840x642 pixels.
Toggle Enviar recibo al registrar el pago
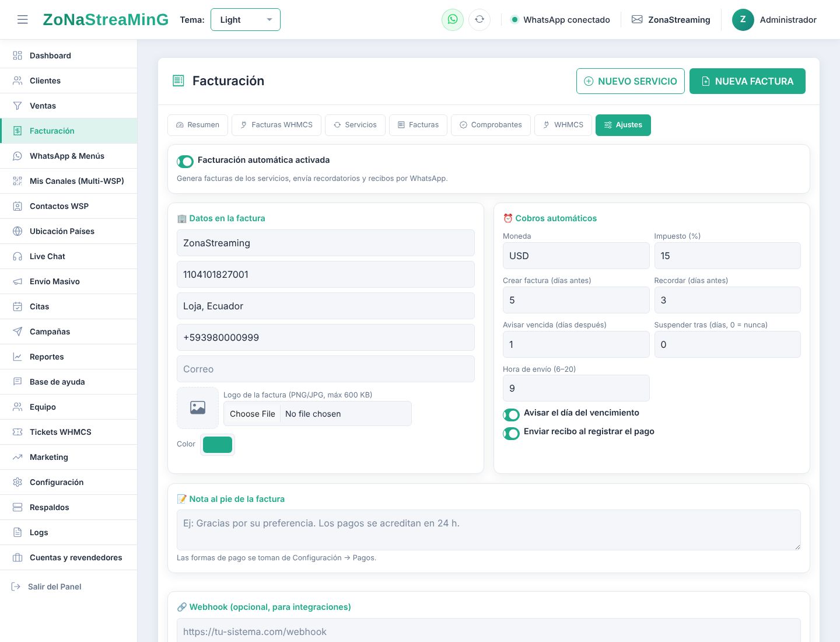point(511,433)
